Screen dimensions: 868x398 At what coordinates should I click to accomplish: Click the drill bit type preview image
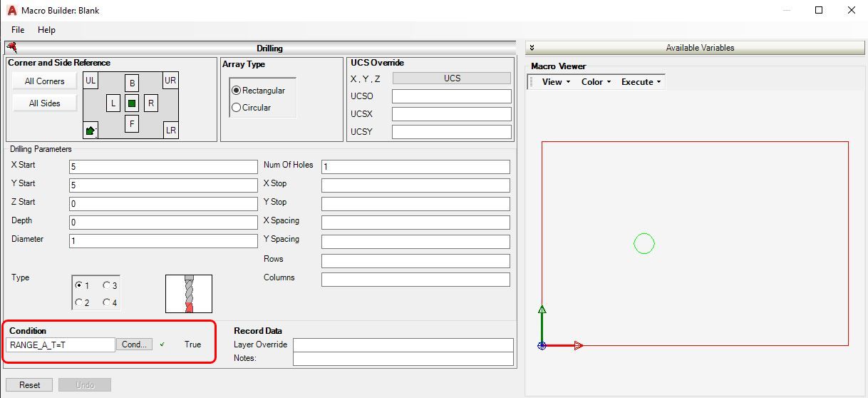pos(189,293)
